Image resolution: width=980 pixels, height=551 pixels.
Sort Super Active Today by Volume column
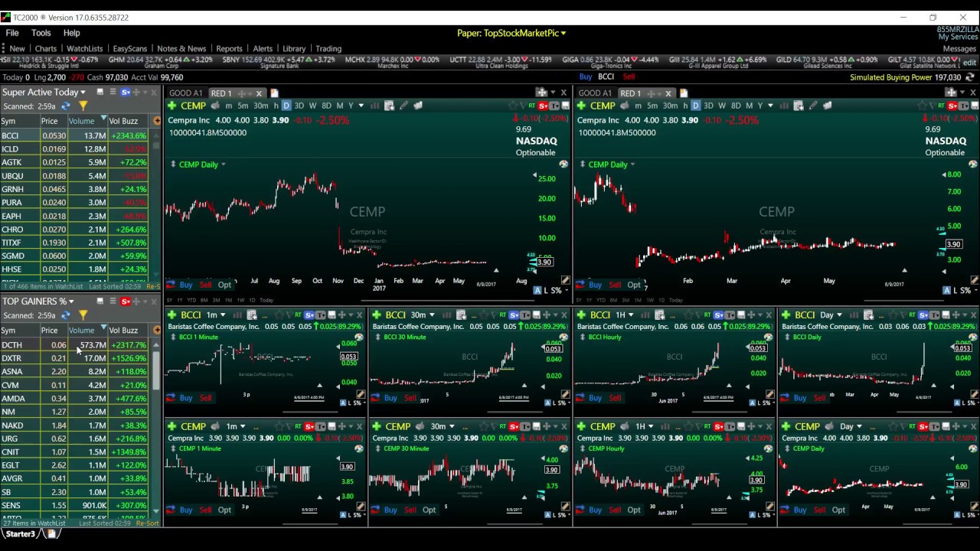81,121
